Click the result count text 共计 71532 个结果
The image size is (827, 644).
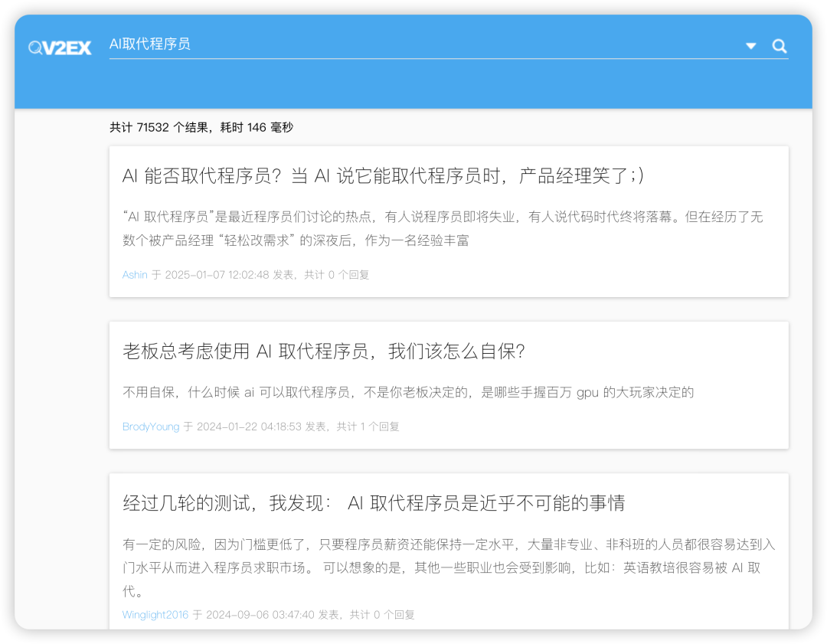click(159, 128)
